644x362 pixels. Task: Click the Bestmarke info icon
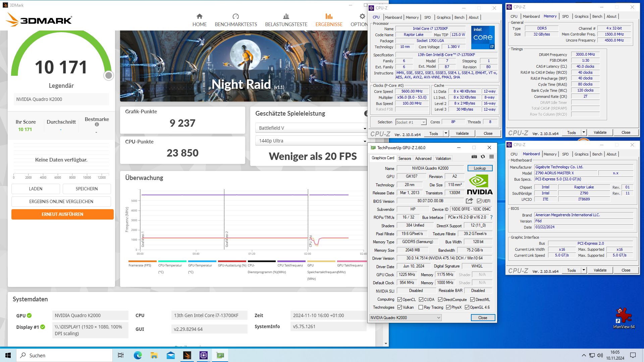97,124
